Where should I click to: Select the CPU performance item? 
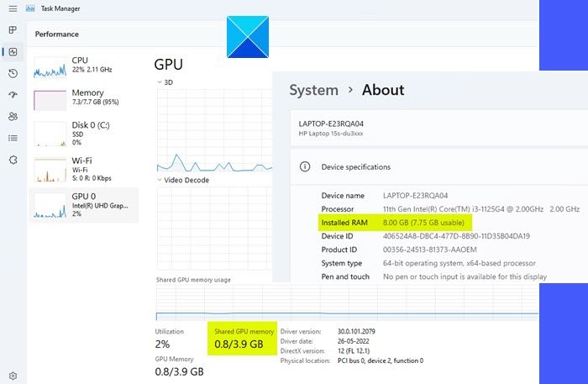(84, 66)
